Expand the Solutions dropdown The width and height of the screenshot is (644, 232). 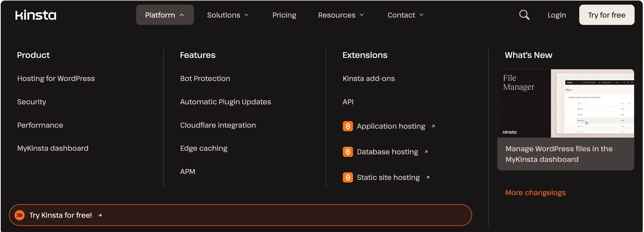pos(228,15)
